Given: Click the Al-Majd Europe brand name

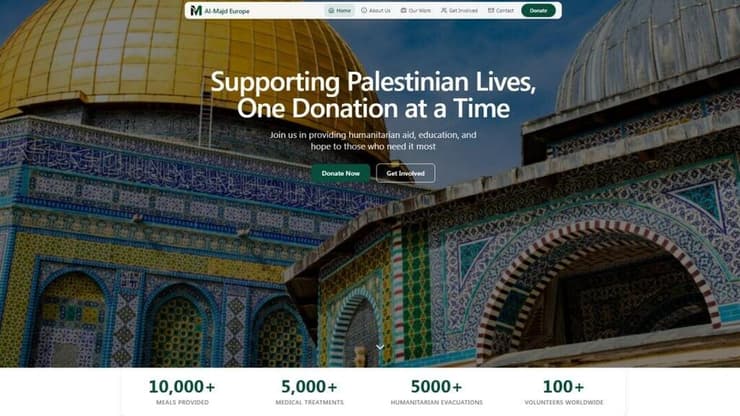Looking at the screenshot, I should click(227, 11).
